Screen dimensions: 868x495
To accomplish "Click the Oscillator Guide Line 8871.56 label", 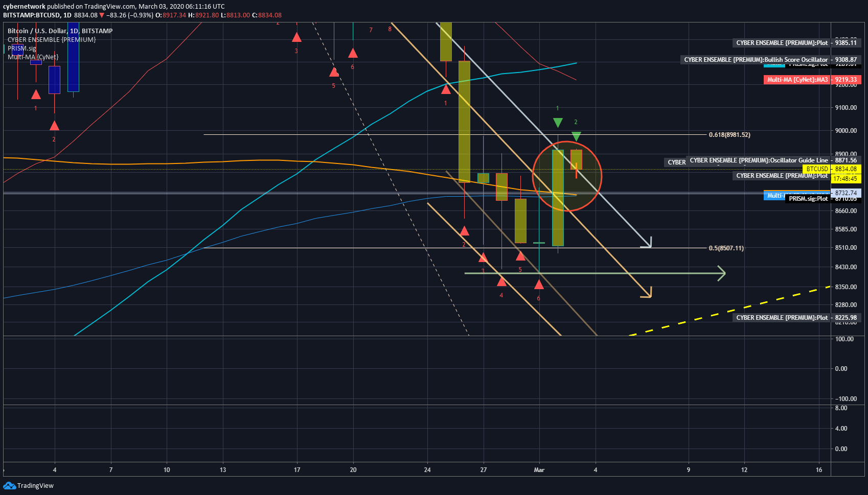I will pos(773,160).
